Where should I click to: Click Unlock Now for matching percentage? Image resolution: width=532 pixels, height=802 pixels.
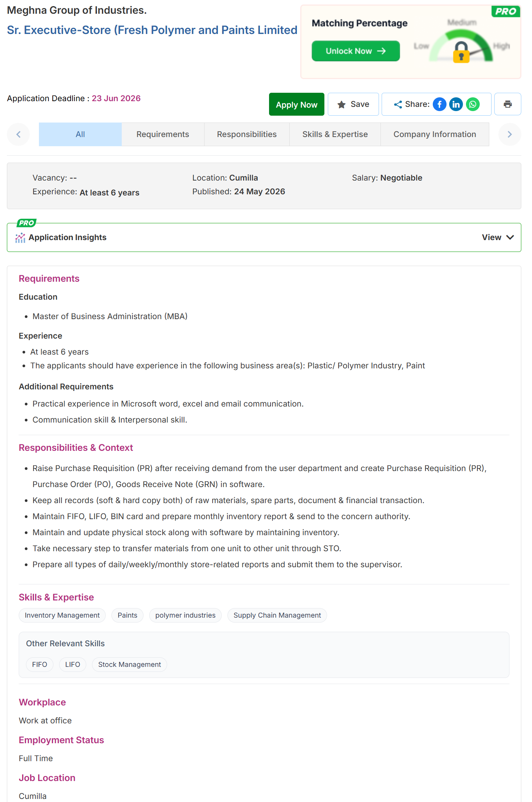tap(356, 51)
